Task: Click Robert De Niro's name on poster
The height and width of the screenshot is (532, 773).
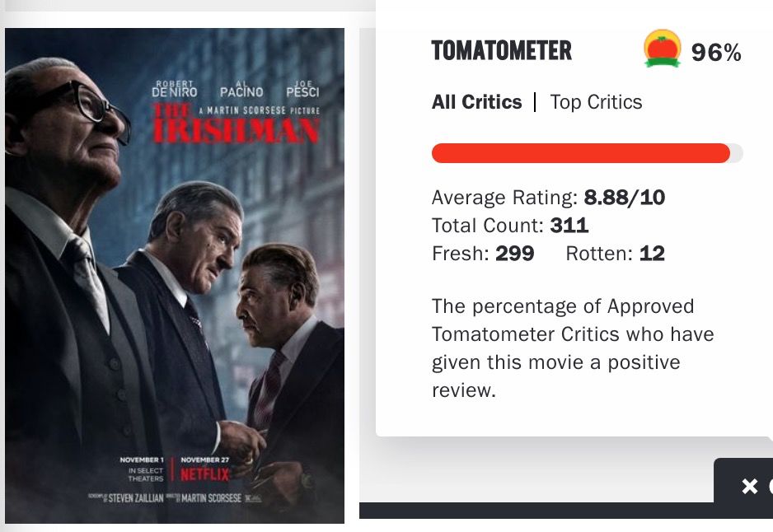Action: coord(173,88)
